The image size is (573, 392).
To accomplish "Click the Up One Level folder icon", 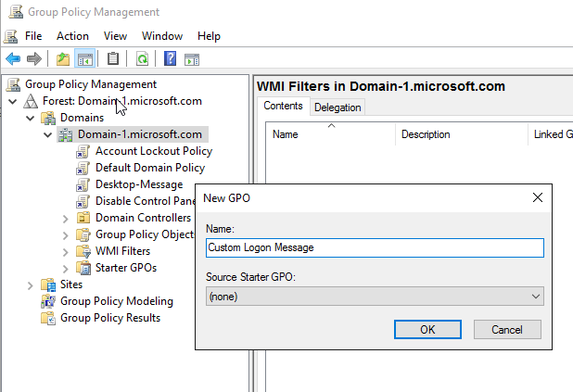I will point(63,58).
